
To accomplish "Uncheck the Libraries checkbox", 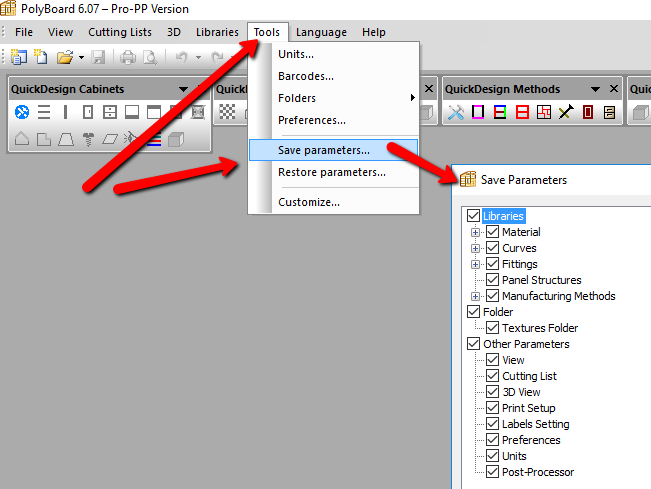I will coord(473,215).
